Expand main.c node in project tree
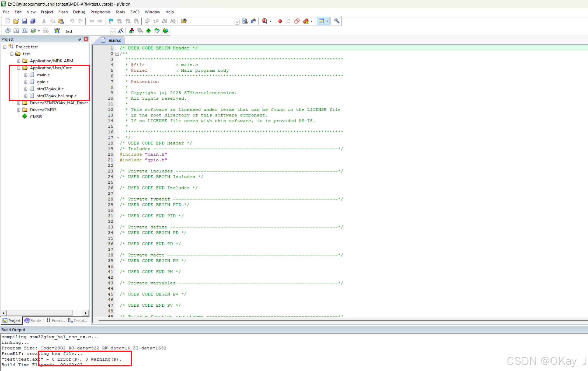588x371 pixels. 26,75
